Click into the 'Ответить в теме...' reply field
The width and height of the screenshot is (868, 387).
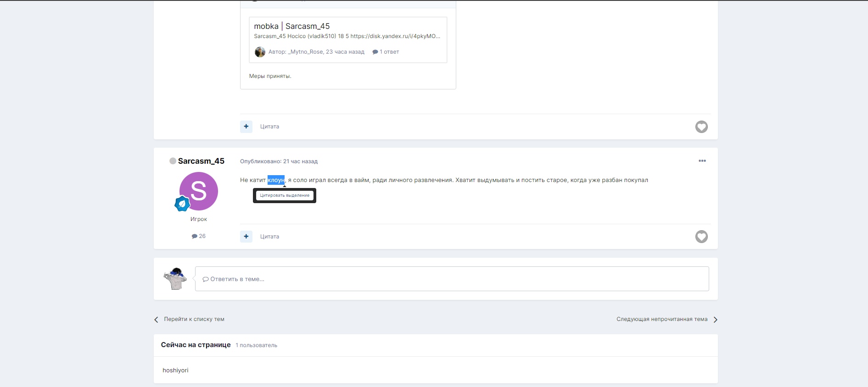tap(452, 279)
